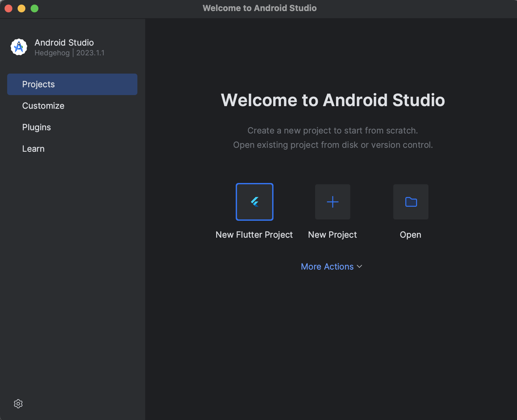Maximize the window with green button
The height and width of the screenshot is (420, 517).
35,8
